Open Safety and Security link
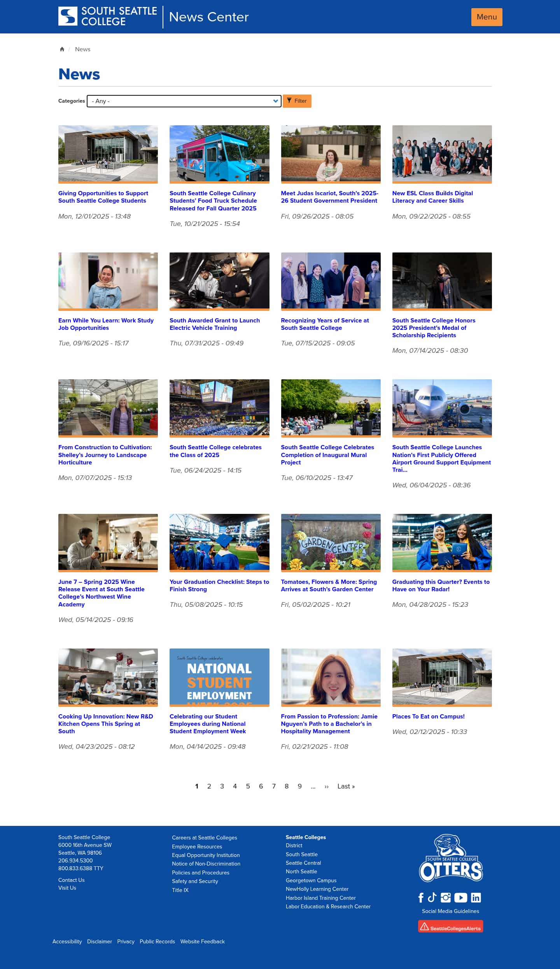Screen dimensions: 560x969 point(195,881)
